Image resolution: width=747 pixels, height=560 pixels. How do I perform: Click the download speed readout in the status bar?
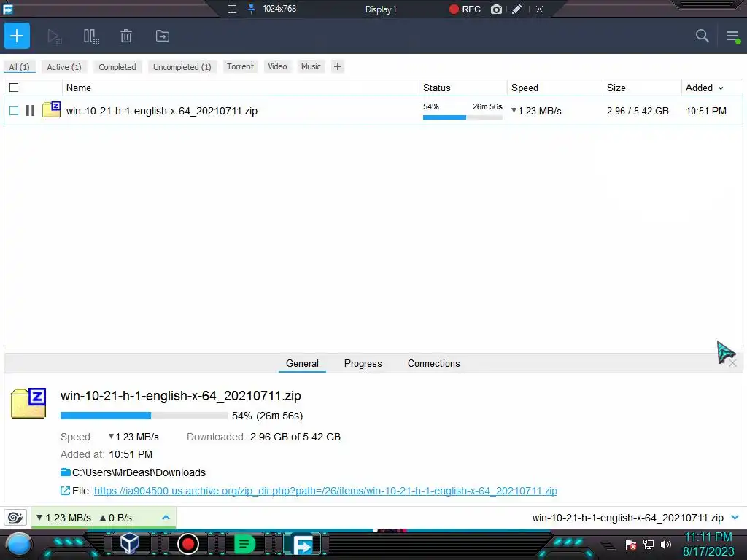(64, 518)
